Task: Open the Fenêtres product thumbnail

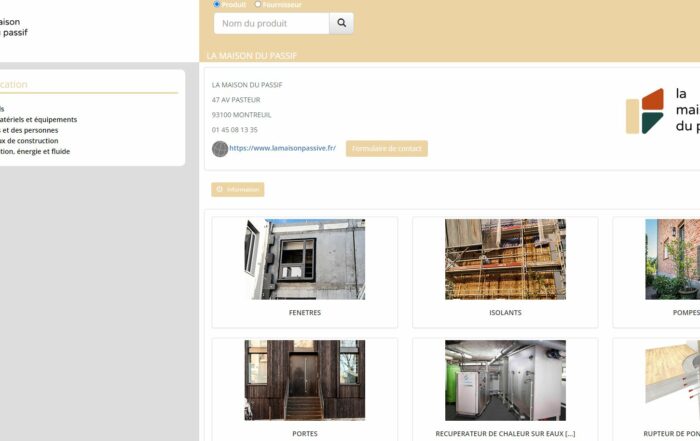Action: (304, 260)
